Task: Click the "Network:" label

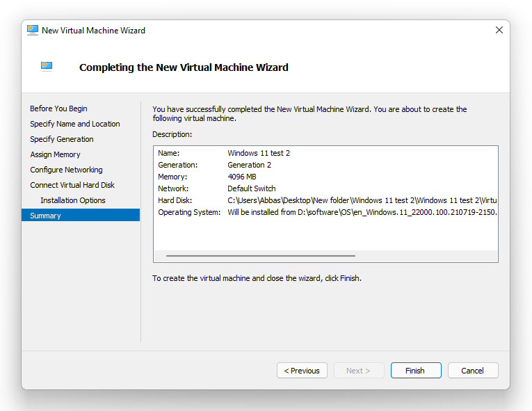Action: 173,188
